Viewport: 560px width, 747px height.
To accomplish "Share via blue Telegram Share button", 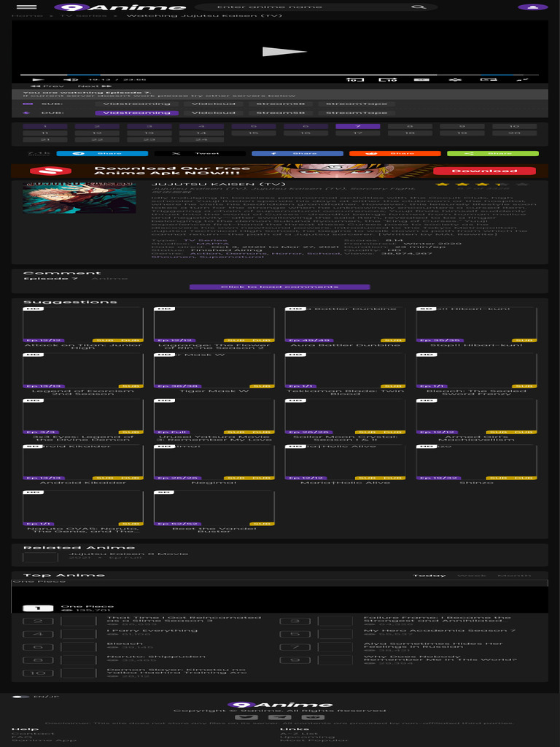I will 102,153.
